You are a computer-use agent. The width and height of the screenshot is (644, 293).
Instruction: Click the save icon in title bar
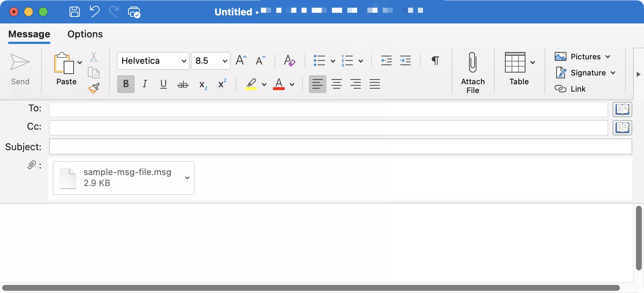coord(75,12)
